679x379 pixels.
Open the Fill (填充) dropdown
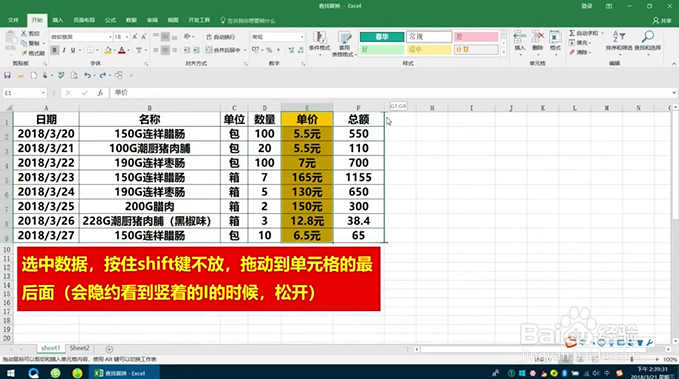pos(580,42)
